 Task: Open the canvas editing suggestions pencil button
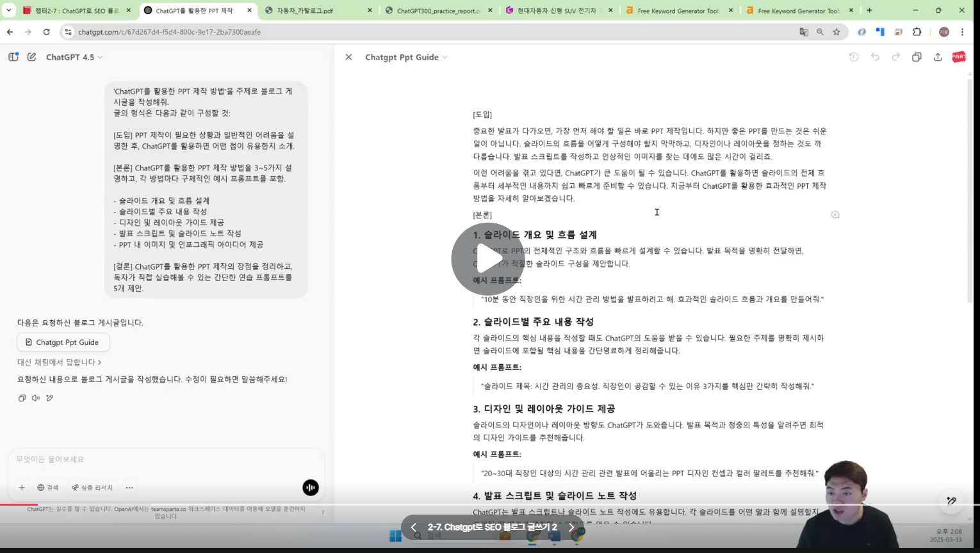point(951,501)
